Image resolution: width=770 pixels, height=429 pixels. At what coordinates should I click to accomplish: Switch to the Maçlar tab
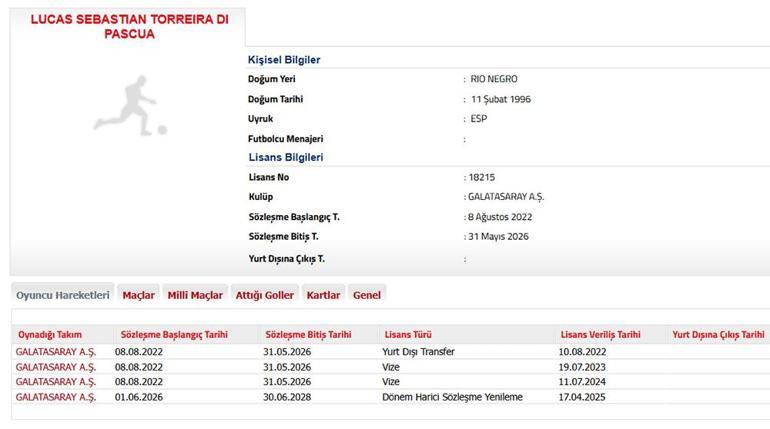(x=138, y=295)
